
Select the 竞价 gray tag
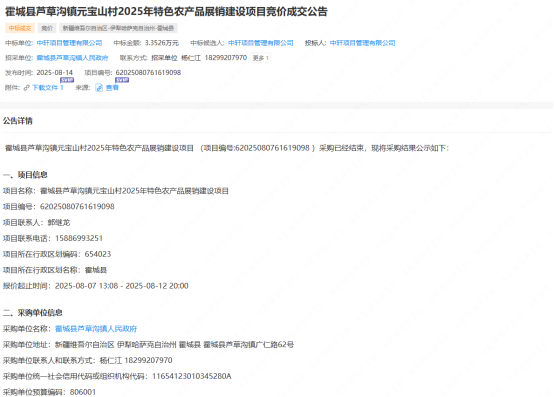pyautogui.click(x=47, y=28)
